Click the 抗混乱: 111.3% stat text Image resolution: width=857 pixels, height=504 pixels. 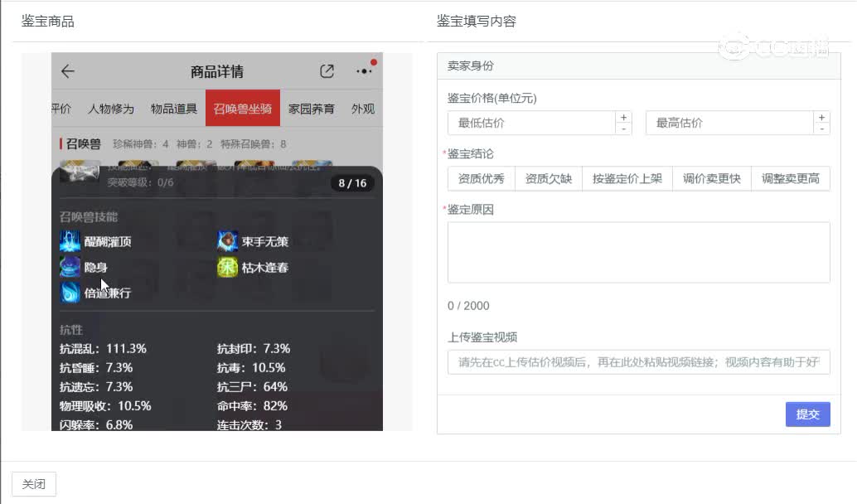point(103,349)
